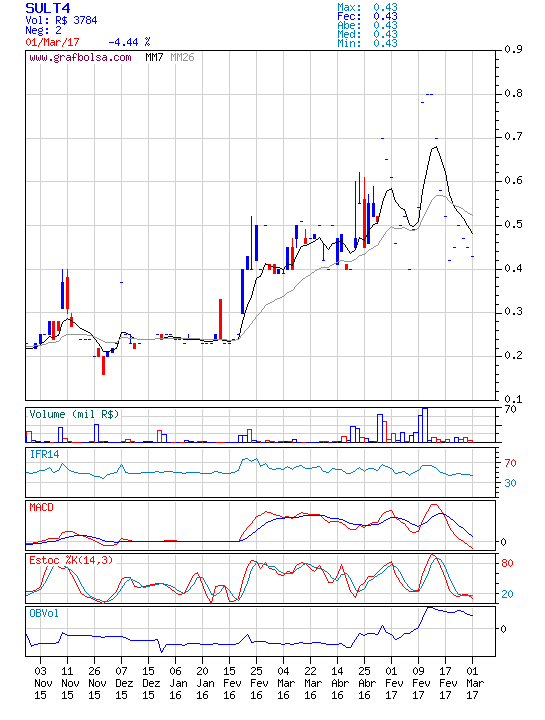Screen dimensions: 545x720
Task: Click the 0.8 price axis label
Action: [513, 94]
